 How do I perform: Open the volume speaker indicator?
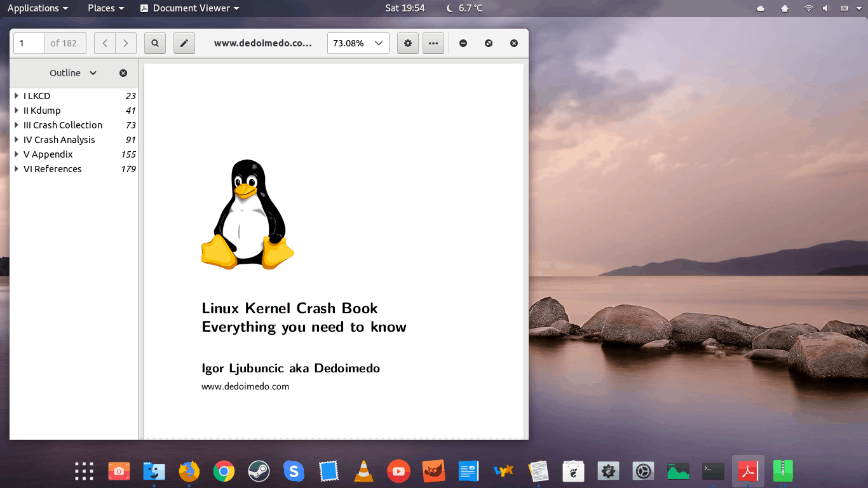826,8
